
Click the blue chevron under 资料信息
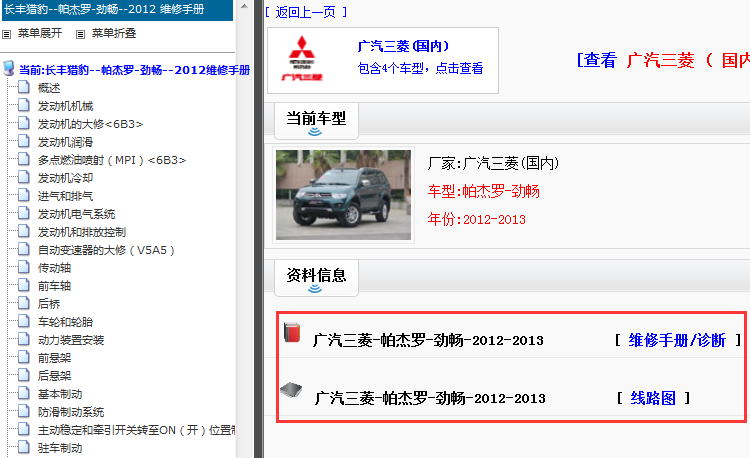click(x=315, y=288)
